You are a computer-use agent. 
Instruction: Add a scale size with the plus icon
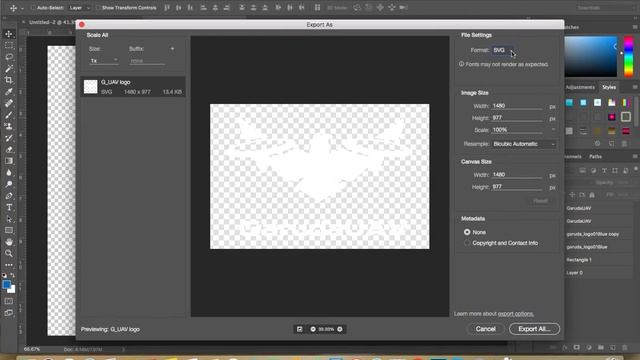172,49
